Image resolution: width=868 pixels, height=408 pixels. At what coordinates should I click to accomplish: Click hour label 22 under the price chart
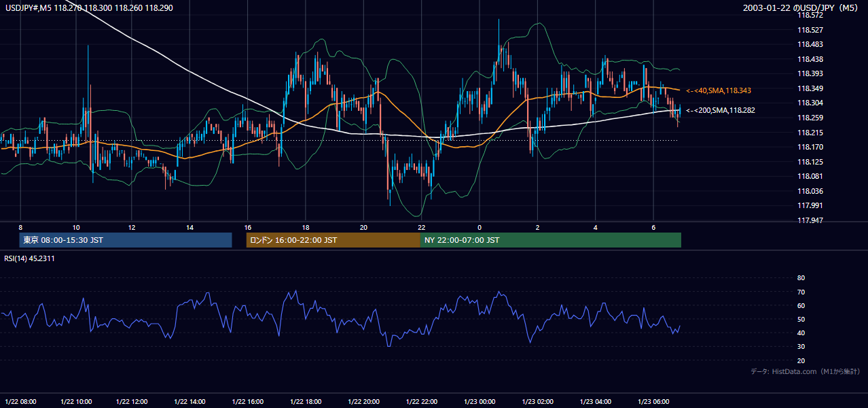pos(422,227)
